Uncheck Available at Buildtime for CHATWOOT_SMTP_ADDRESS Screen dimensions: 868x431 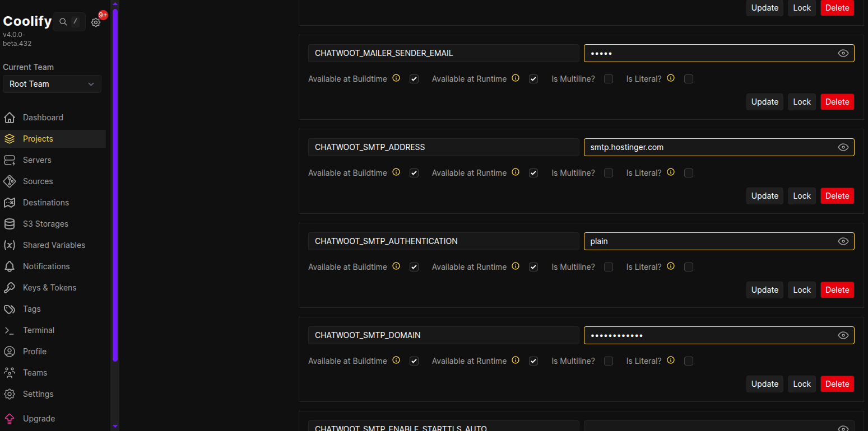414,173
